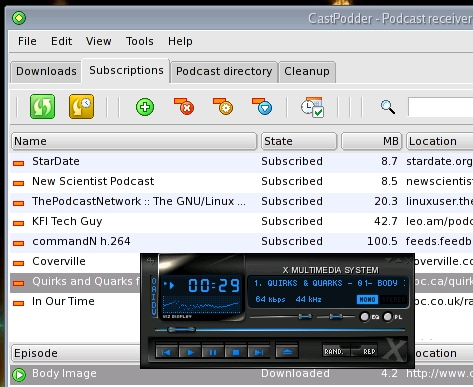Sort feeds by the MB column header
473x387 pixels.
(372, 141)
